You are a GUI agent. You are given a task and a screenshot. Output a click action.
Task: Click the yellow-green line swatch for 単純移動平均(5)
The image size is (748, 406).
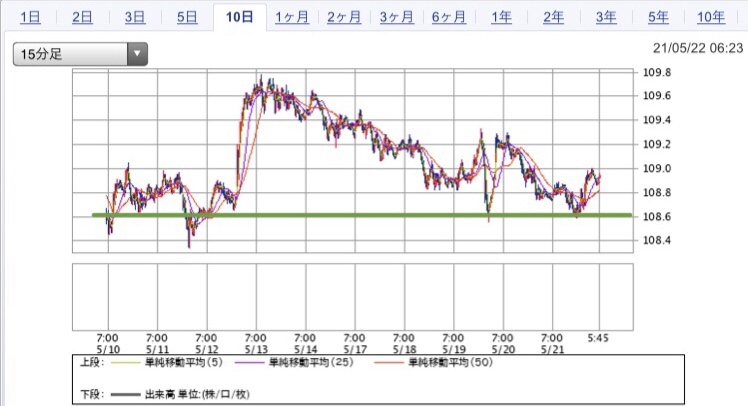click(125, 363)
